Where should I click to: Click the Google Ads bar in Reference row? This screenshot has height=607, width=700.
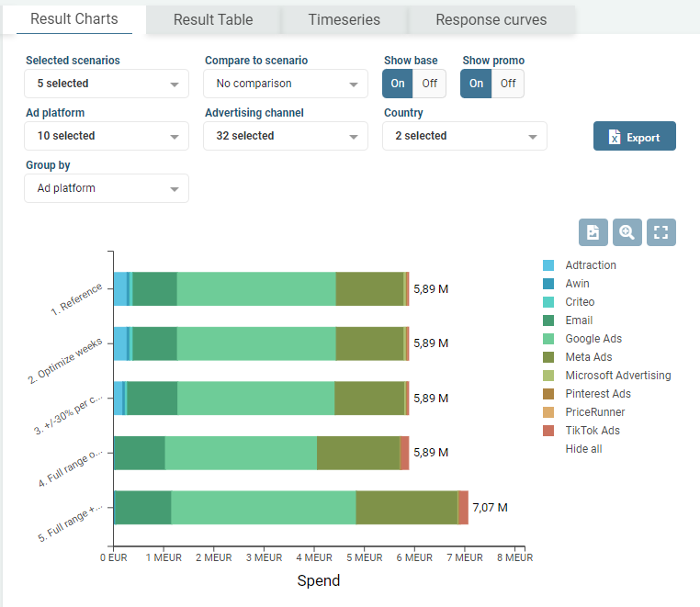point(255,288)
